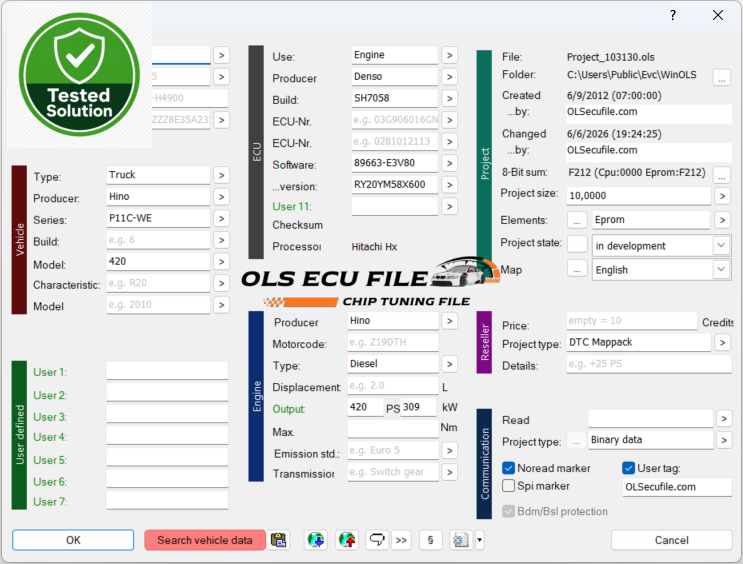Click the Max. torque Nm input field
Viewport: 743px width, 564px height.
tap(393, 429)
